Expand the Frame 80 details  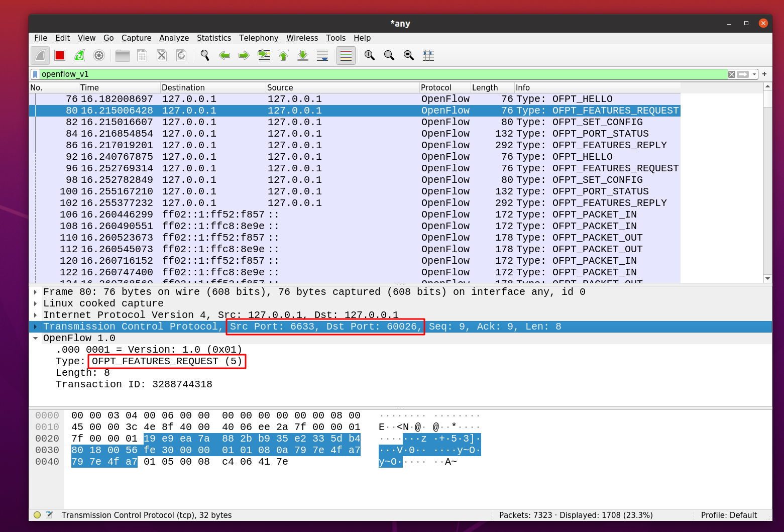click(35, 292)
